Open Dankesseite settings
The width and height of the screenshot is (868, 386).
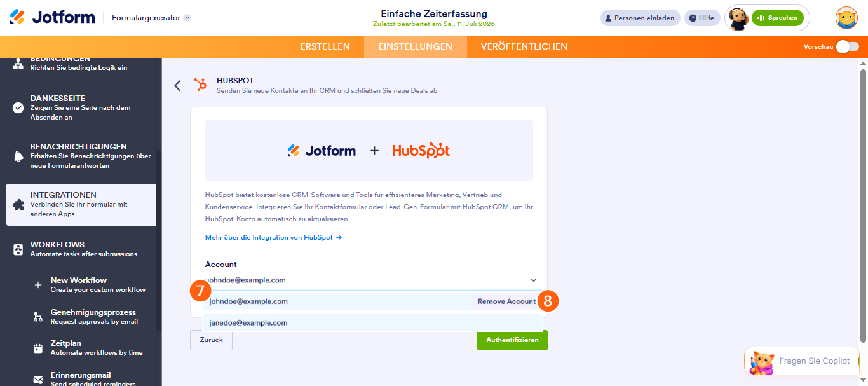81,107
